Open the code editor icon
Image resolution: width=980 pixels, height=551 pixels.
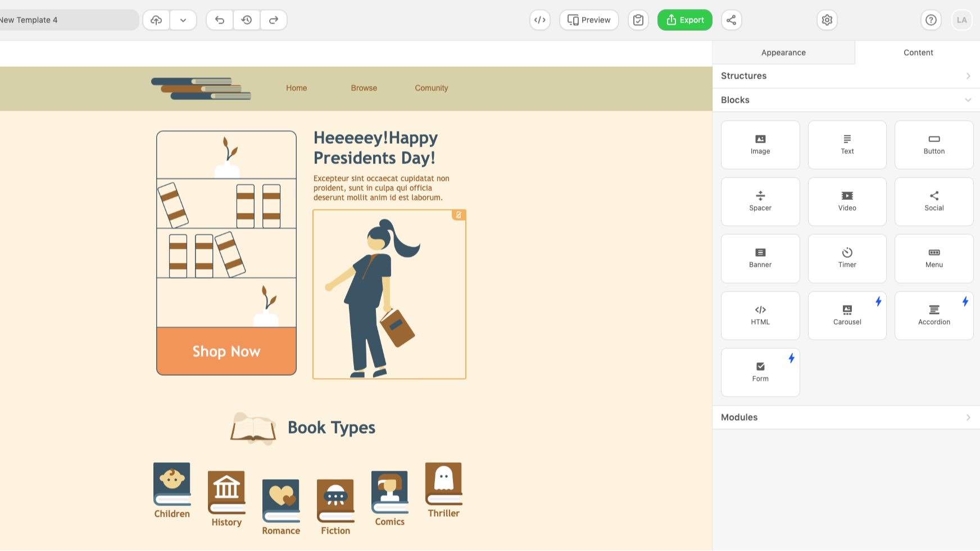[x=539, y=20]
